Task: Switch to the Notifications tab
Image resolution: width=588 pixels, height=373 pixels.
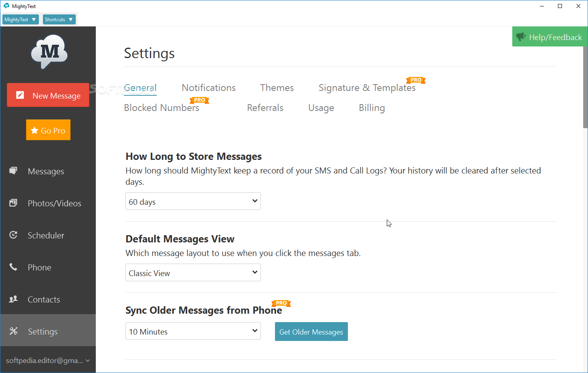Action: pos(209,88)
